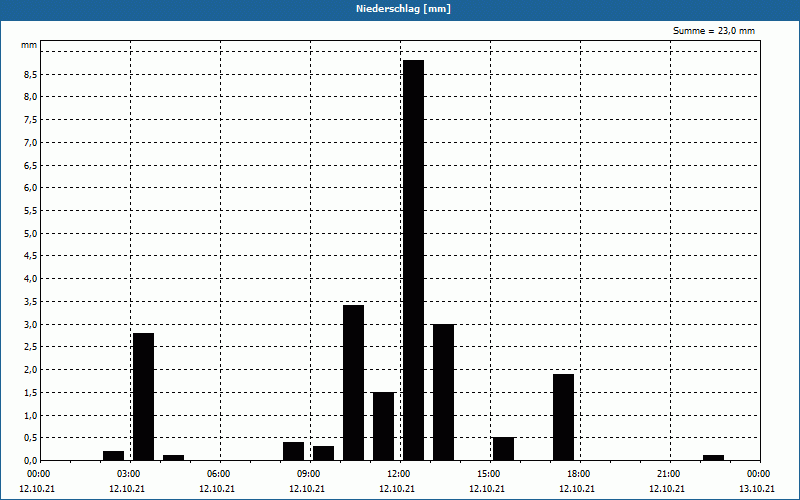
Task: Select the 'Summe = 23,0 mm' total label
Action: point(714,31)
